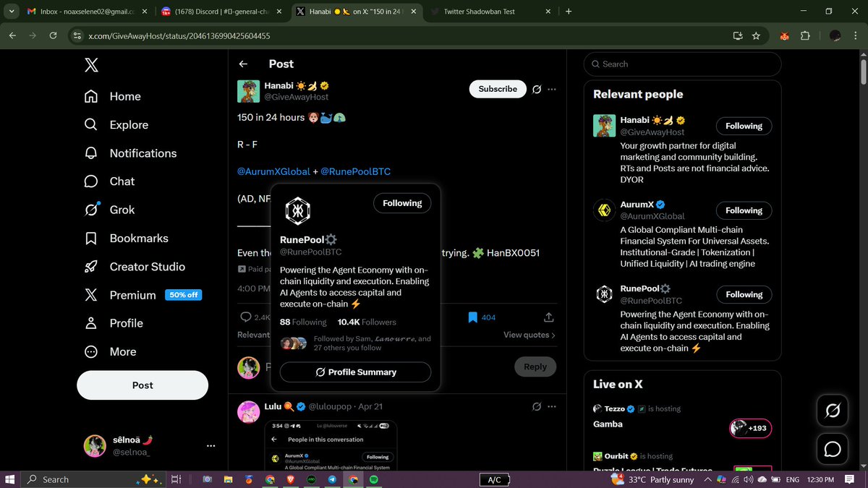Click the bookmark icon showing 404

tap(482, 317)
